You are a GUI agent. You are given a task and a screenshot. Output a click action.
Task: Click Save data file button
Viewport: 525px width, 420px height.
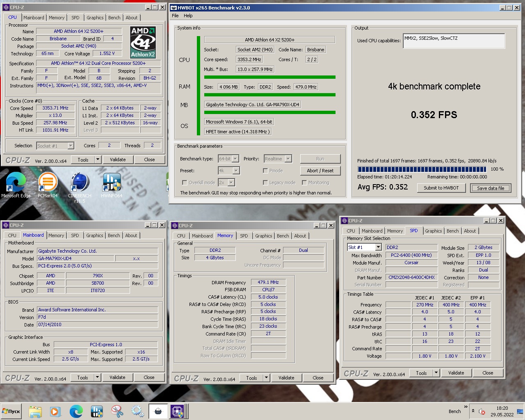click(491, 188)
